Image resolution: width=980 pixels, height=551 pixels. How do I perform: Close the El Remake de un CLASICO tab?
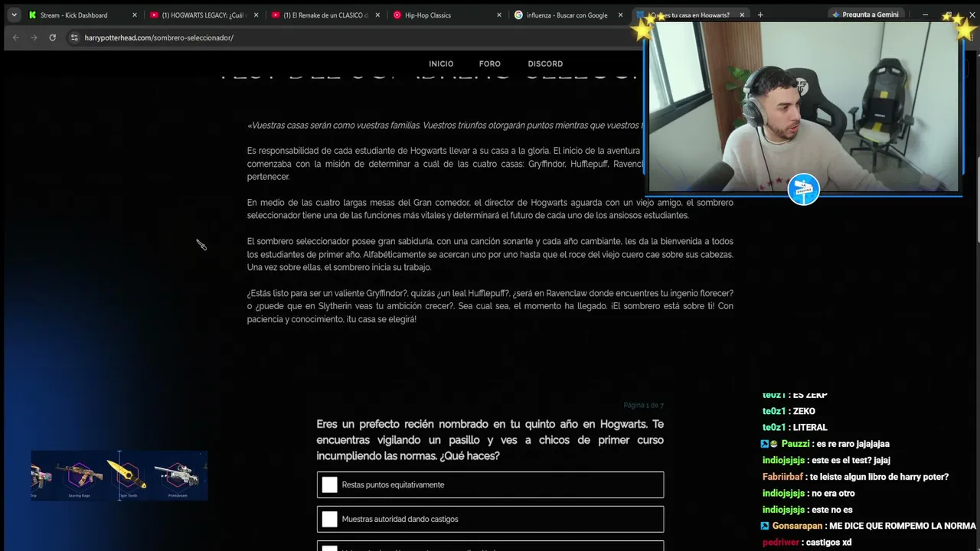(x=377, y=15)
